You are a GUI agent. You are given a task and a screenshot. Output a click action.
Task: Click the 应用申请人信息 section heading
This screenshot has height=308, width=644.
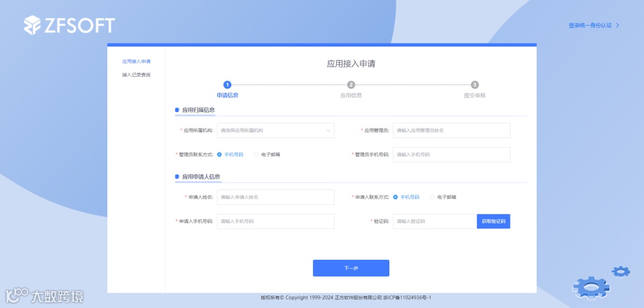tap(202, 177)
